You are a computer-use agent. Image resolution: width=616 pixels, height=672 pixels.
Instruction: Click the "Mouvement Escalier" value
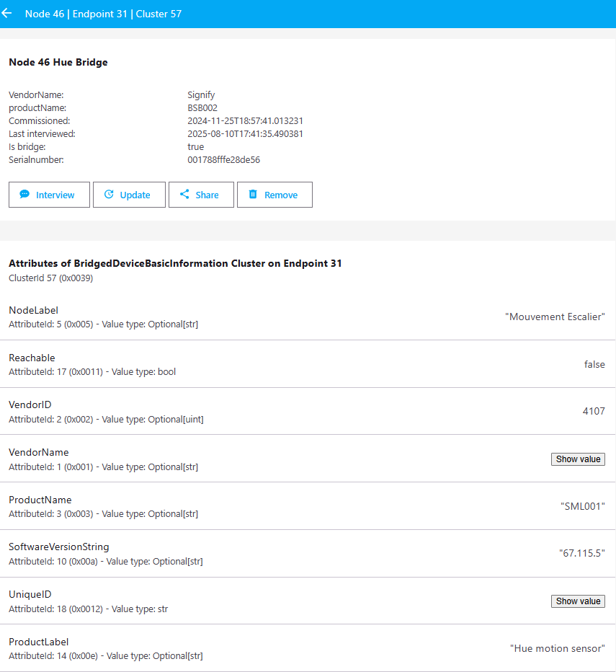555,317
